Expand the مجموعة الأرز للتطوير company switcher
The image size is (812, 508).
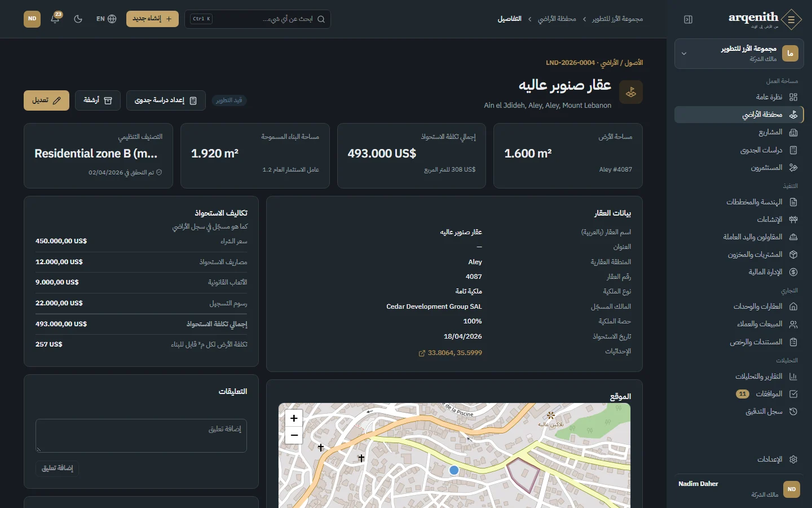tap(739, 54)
